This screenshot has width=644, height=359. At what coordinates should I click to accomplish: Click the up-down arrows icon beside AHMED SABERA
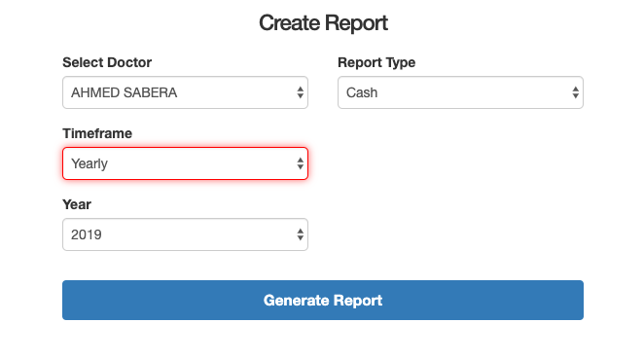[x=301, y=92]
